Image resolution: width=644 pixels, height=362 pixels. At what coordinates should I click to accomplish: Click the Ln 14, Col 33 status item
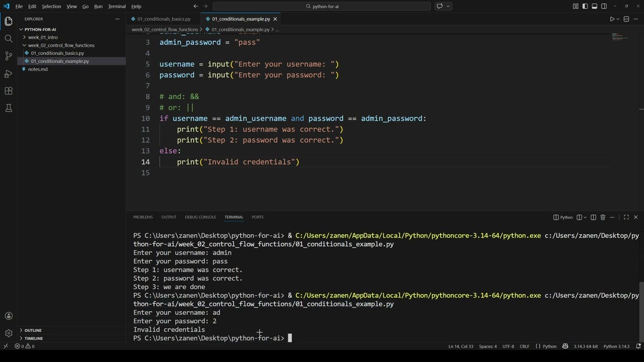(461, 346)
